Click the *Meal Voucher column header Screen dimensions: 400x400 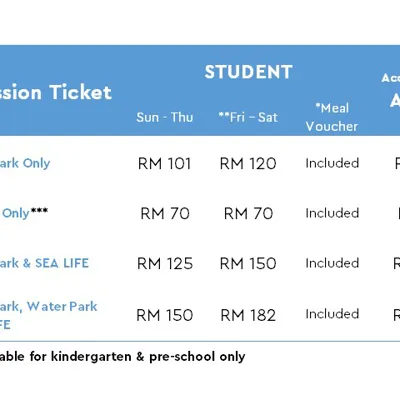point(332,117)
